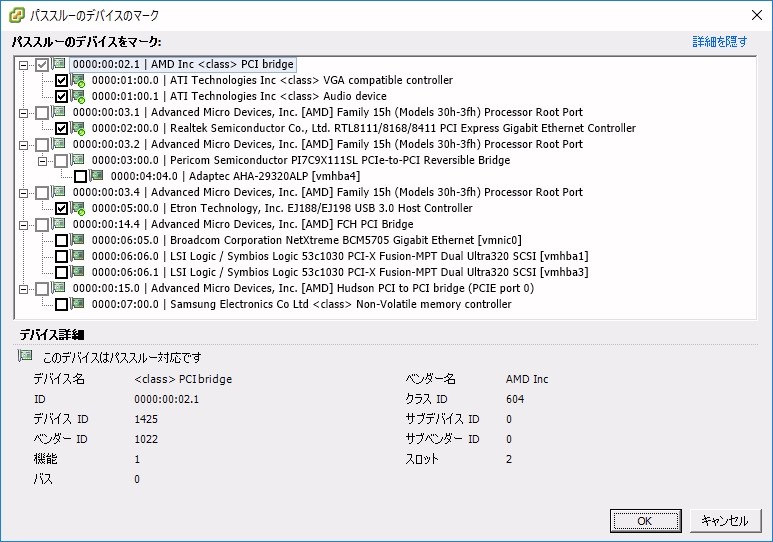Select the Hudson PCI to PCI bridge row

(x=303, y=288)
